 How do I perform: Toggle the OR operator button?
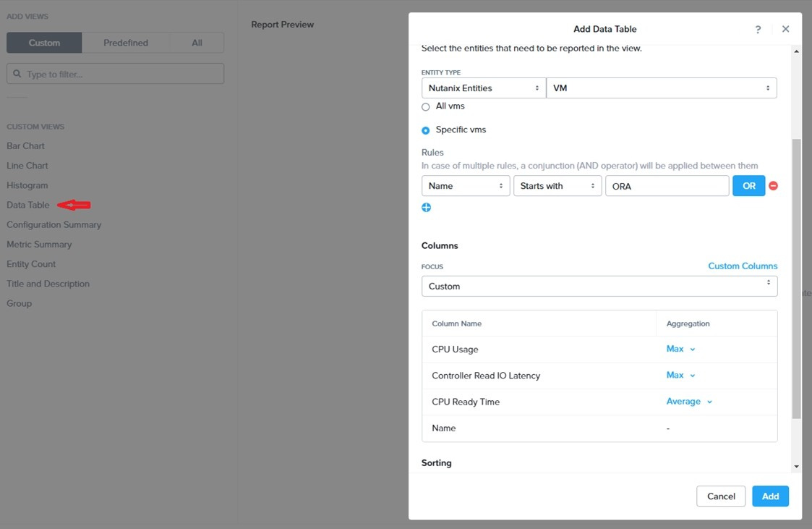click(748, 186)
